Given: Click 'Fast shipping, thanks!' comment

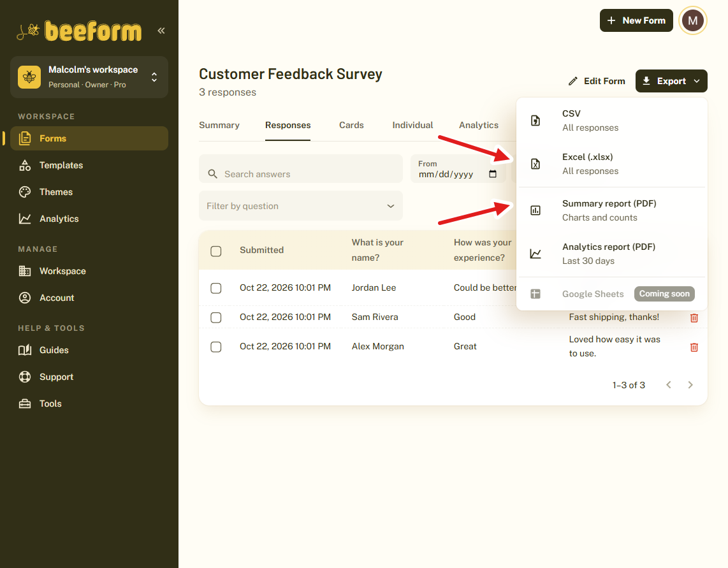Looking at the screenshot, I should tap(614, 317).
